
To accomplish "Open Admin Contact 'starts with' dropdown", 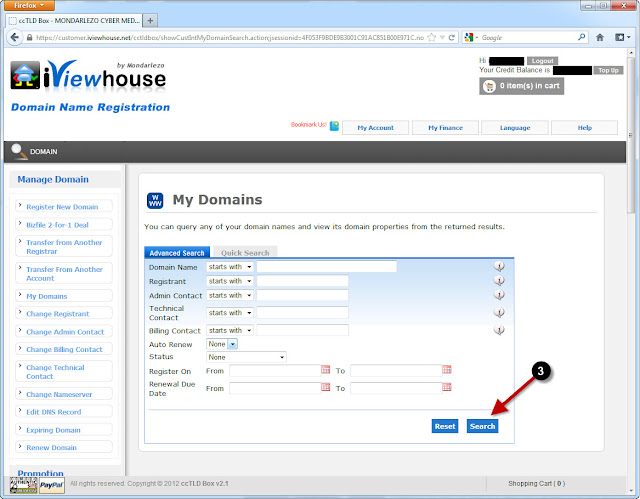I will (230, 295).
